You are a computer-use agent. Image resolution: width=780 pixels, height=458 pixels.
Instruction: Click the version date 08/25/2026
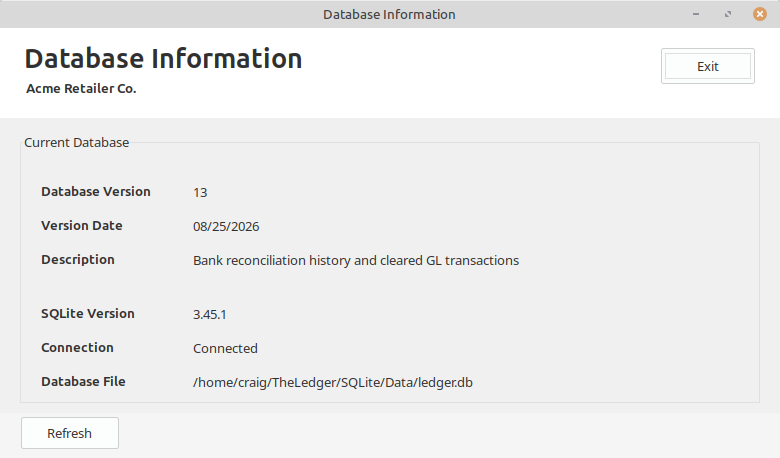[x=226, y=226]
